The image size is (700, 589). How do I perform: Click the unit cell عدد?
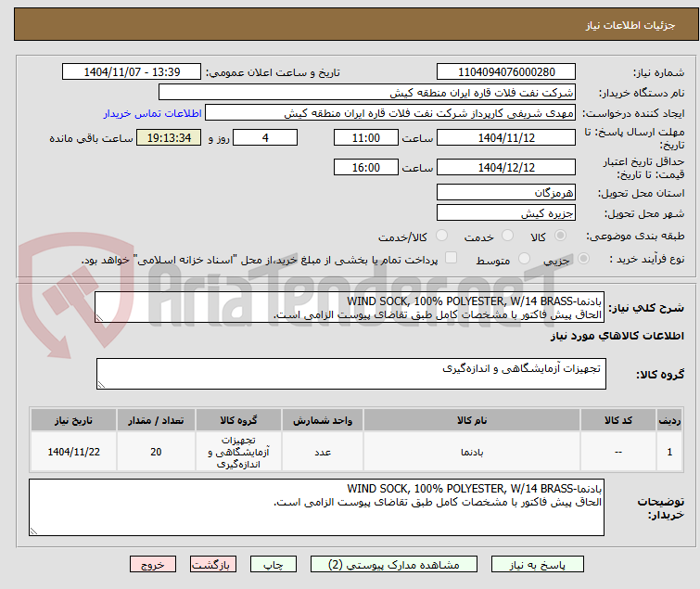(x=323, y=452)
